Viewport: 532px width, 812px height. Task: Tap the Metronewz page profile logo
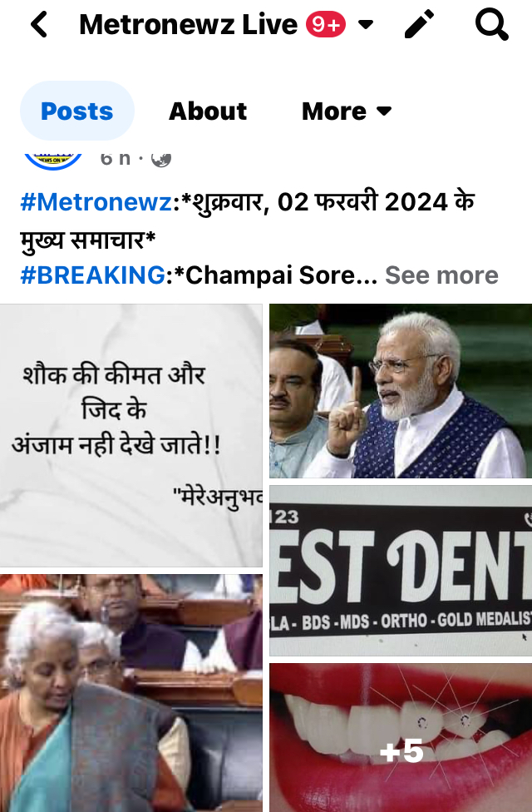click(53, 160)
